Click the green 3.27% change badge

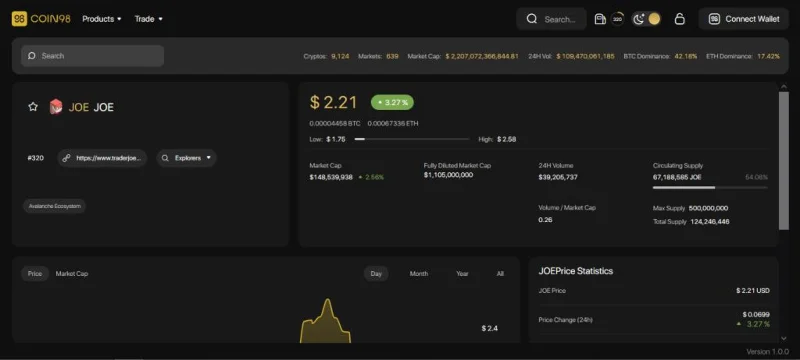tap(392, 102)
